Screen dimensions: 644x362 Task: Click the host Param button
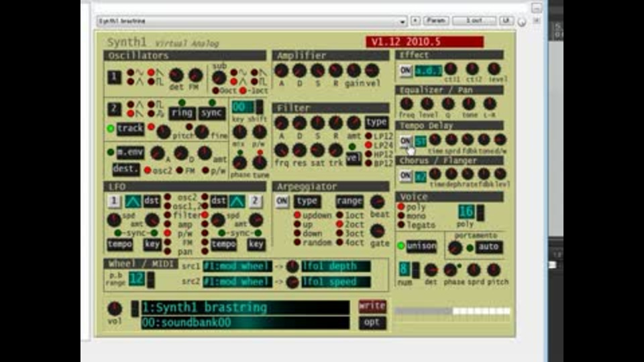[436, 21]
